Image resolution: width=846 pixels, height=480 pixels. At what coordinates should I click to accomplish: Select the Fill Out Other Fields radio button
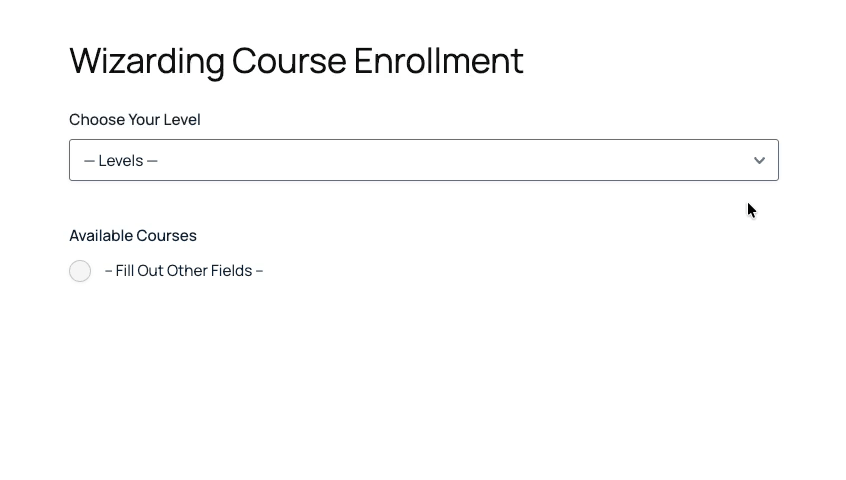pos(80,271)
